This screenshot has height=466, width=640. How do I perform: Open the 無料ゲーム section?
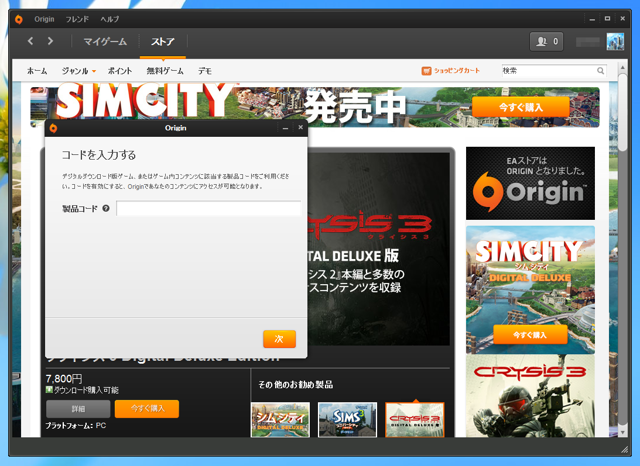click(165, 71)
